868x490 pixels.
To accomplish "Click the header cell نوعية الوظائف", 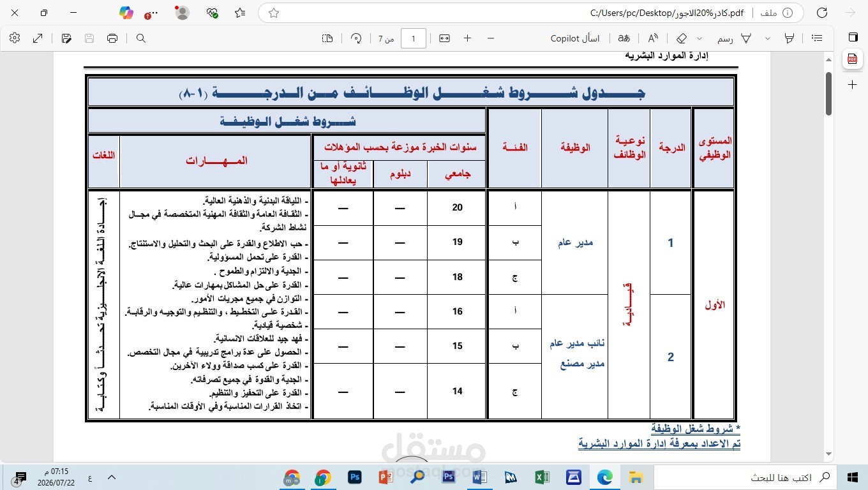I will click(x=630, y=147).
